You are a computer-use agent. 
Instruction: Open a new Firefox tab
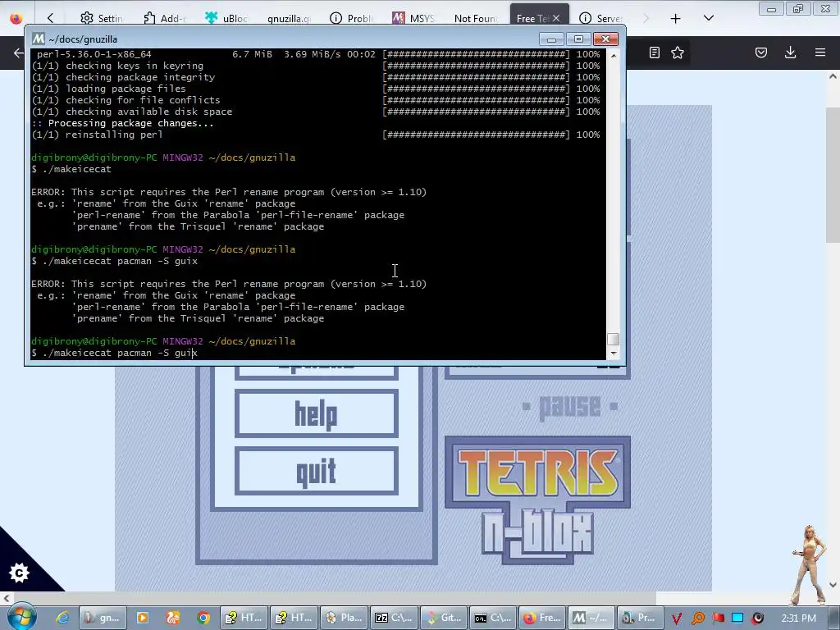(x=676, y=18)
